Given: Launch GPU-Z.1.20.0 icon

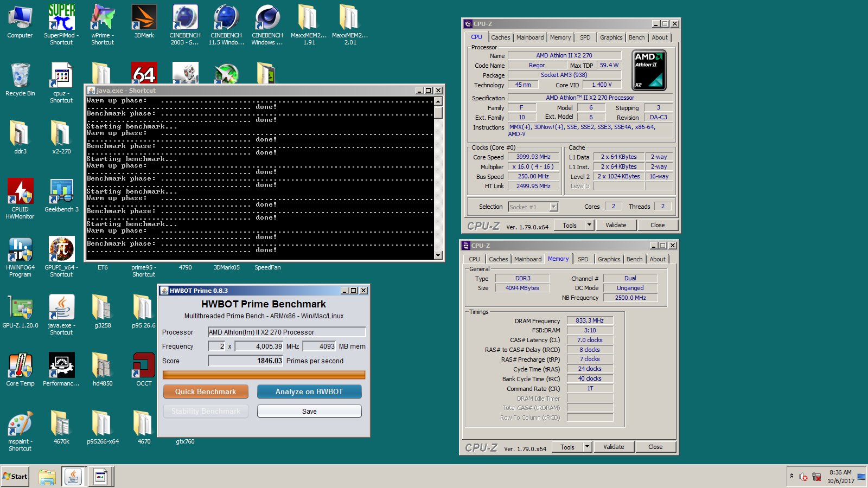Looking at the screenshot, I should pos(20,311).
